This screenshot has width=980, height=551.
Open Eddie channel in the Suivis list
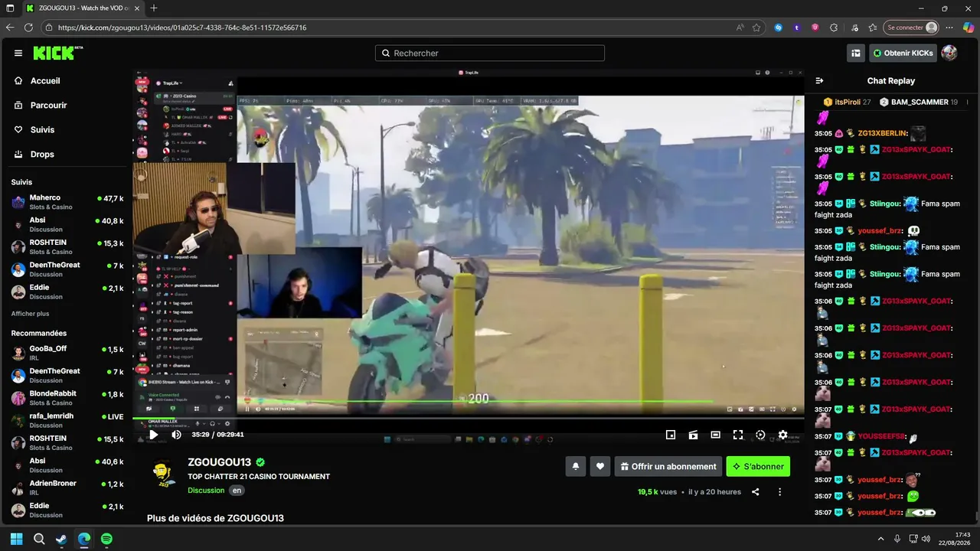(67, 292)
